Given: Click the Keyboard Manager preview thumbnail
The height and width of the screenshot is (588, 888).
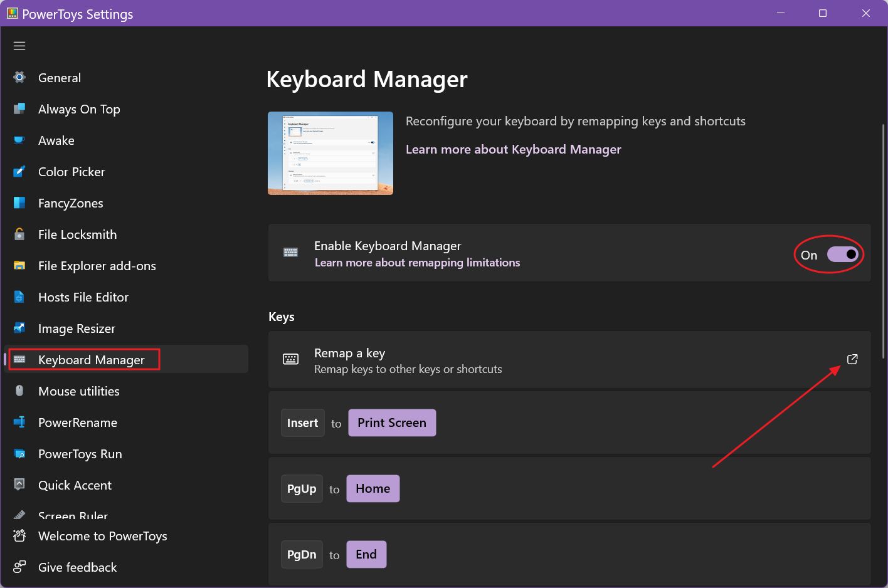Looking at the screenshot, I should pos(330,153).
